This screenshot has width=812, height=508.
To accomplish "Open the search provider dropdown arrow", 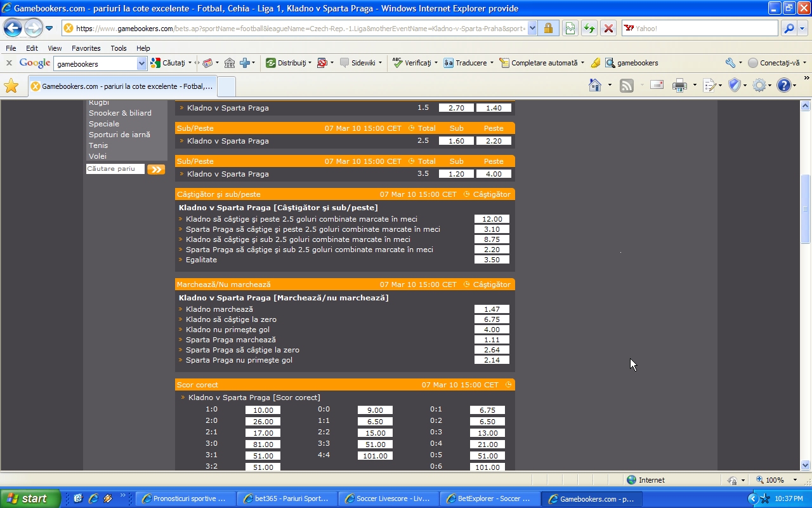I will tap(802, 29).
